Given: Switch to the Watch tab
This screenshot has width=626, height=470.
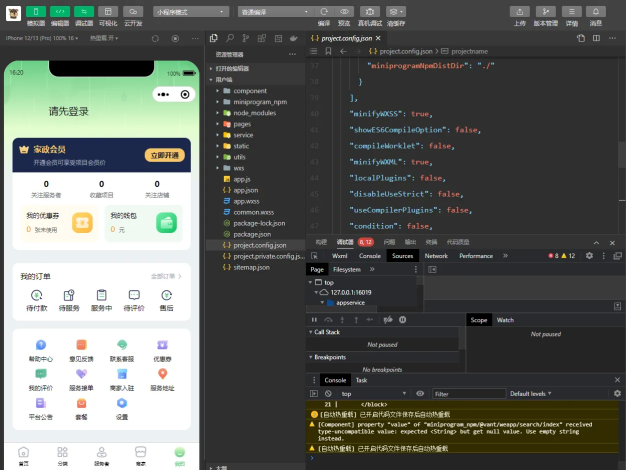Looking at the screenshot, I should [505, 320].
